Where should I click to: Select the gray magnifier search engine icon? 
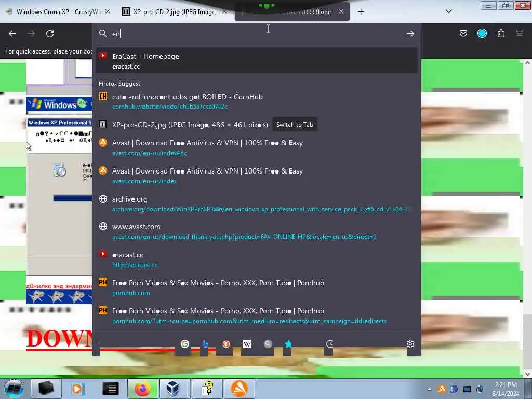point(268,344)
